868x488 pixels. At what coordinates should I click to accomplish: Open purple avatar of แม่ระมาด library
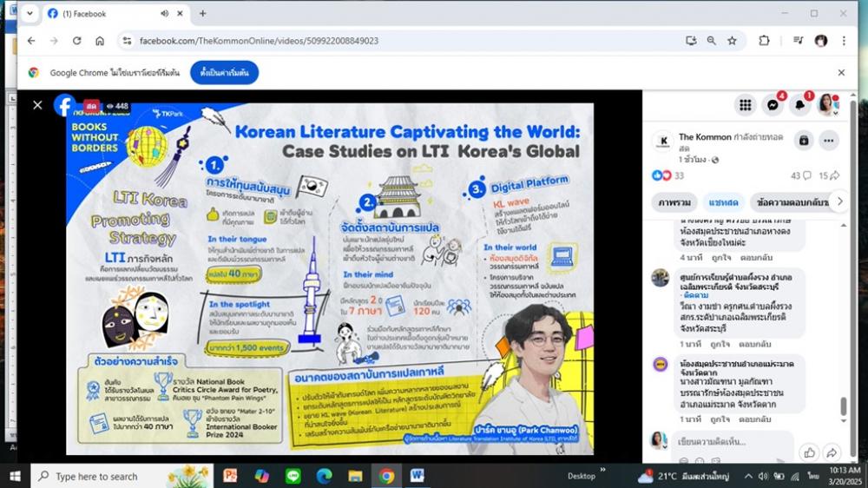point(660,364)
